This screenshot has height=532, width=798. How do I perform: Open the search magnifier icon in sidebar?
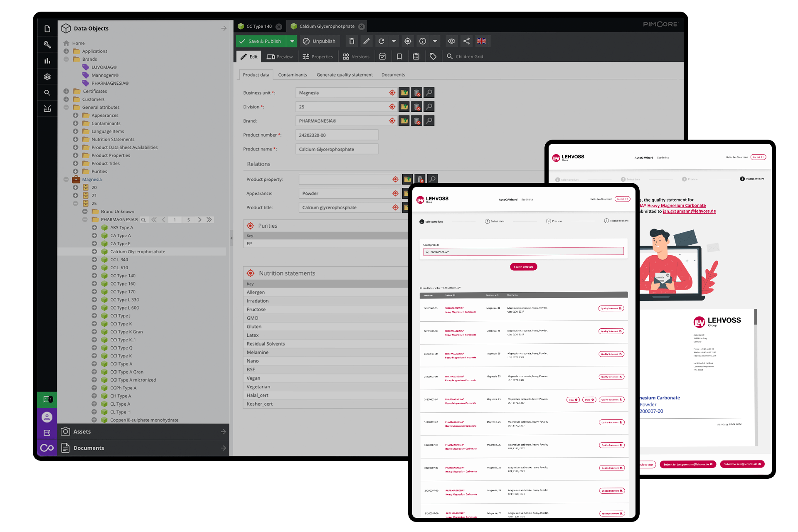point(47,93)
